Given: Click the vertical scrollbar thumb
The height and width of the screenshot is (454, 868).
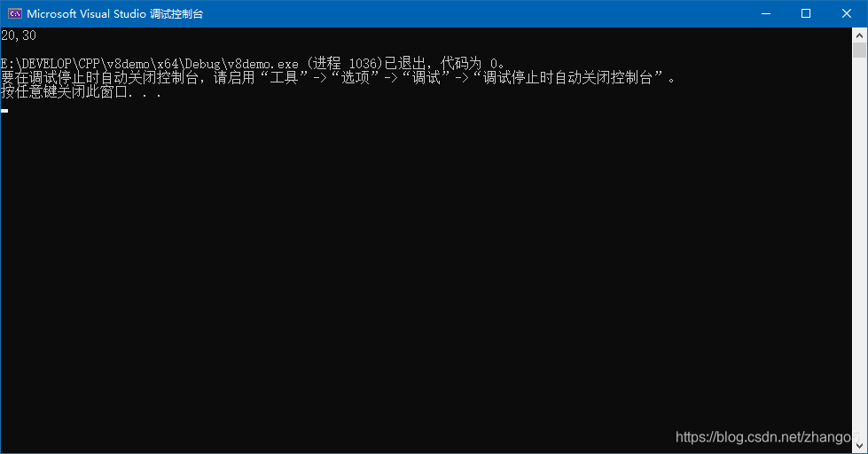Looking at the screenshot, I should [859, 51].
